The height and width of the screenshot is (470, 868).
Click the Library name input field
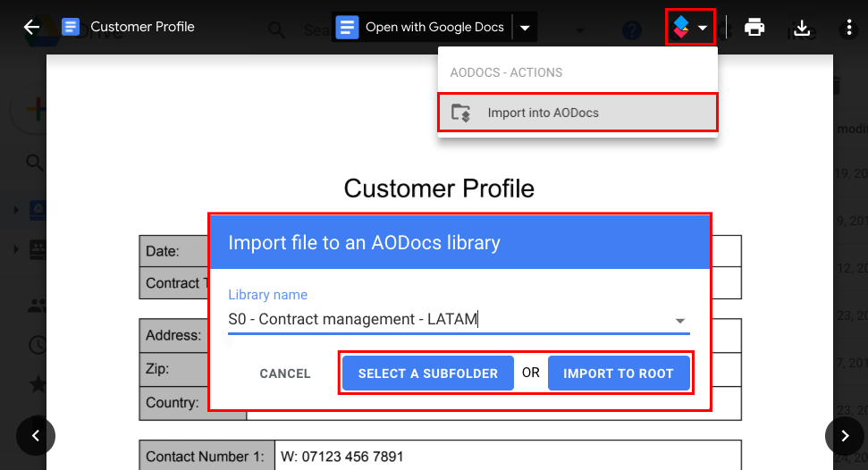tap(459, 319)
